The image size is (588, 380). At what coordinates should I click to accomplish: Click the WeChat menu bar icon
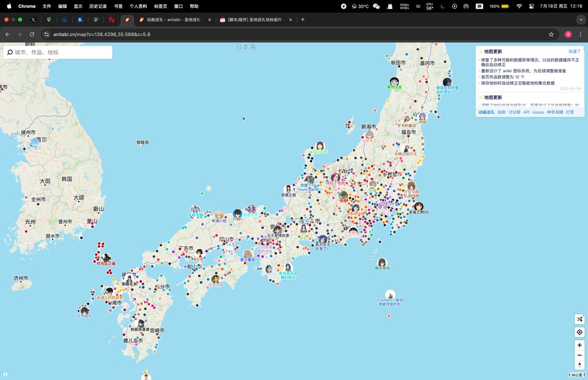click(376, 6)
